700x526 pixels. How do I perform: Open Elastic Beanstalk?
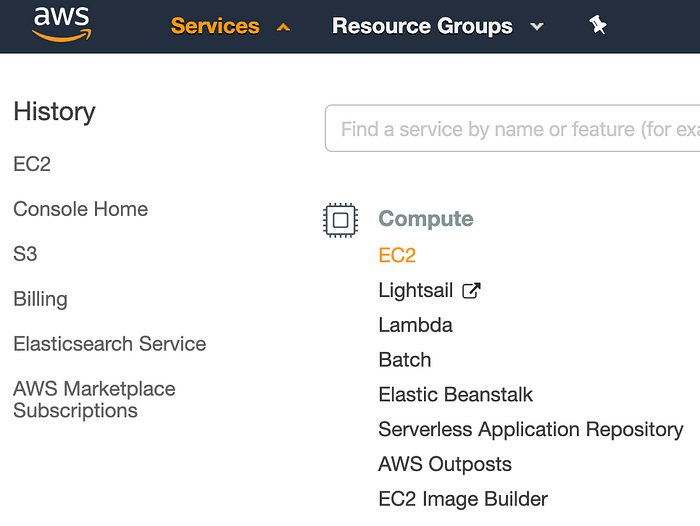pyautogui.click(x=456, y=394)
